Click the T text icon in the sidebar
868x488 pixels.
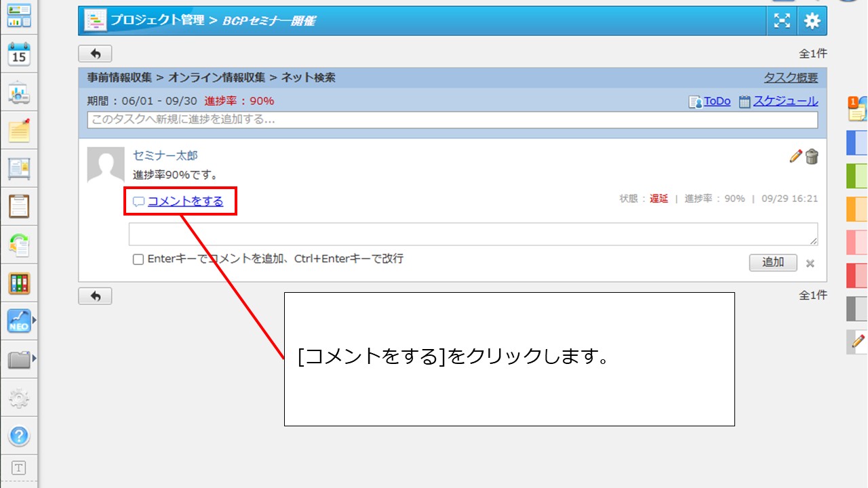(19, 468)
